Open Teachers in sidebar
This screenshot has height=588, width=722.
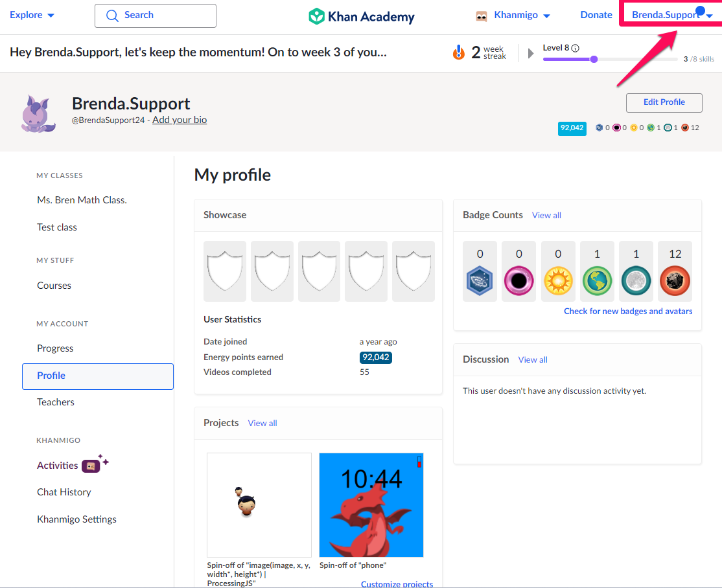tap(56, 402)
